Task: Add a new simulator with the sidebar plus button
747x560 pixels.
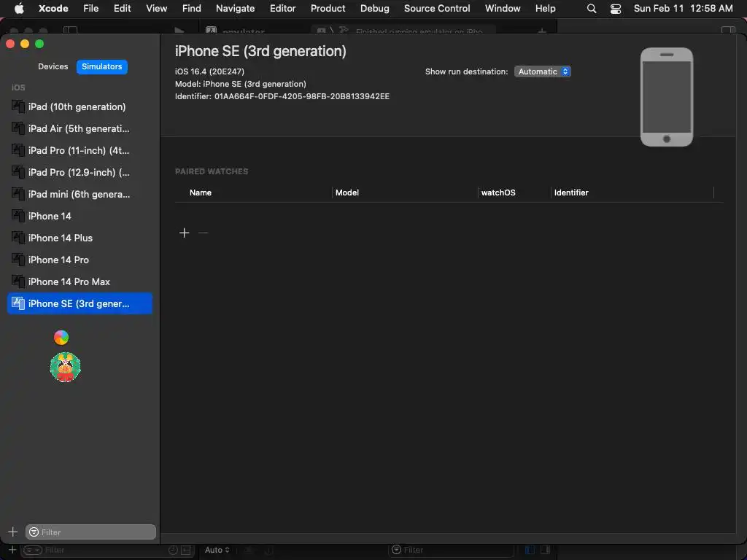Action: [x=13, y=532]
